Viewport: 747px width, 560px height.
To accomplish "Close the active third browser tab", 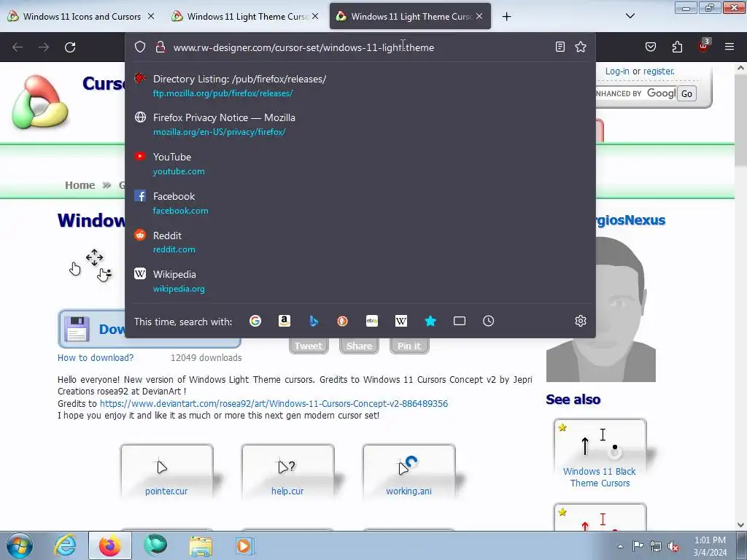I will pyautogui.click(x=479, y=16).
